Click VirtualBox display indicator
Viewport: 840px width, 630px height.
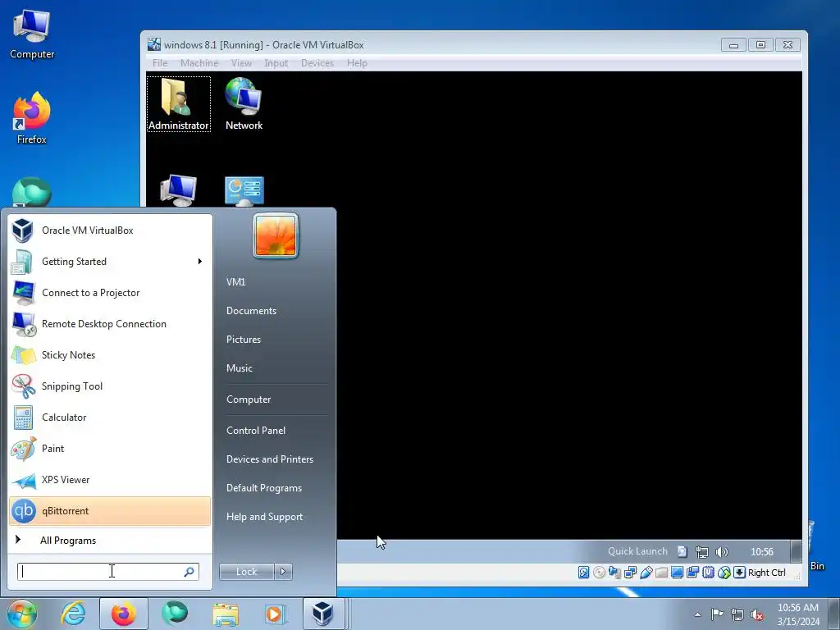pyautogui.click(x=677, y=573)
